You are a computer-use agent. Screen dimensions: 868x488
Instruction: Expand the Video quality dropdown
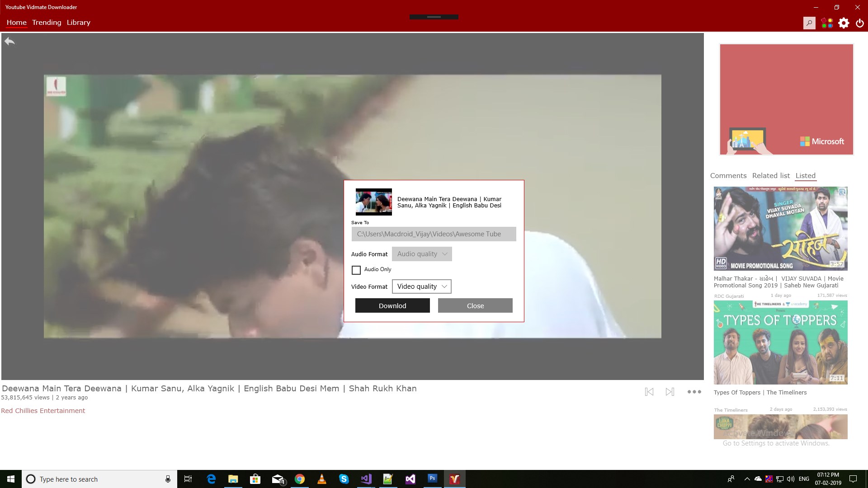421,286
